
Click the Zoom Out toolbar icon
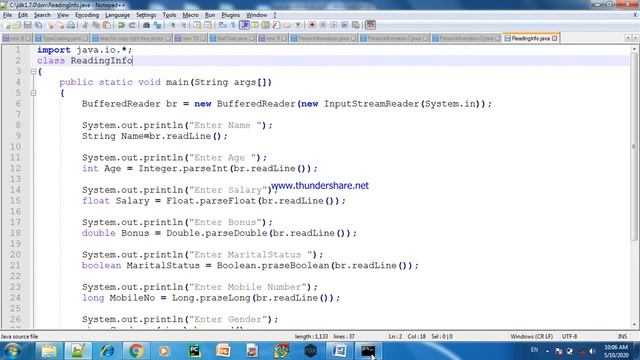click(183, 25)
